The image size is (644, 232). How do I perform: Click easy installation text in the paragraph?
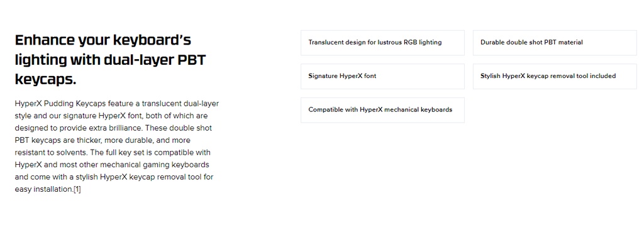[x=43, y=189]
